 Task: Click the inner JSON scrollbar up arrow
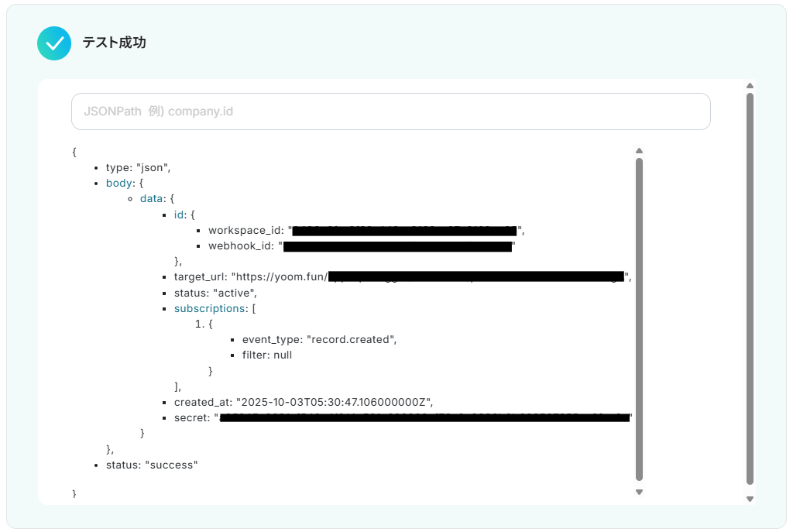(x=639, y=151)
